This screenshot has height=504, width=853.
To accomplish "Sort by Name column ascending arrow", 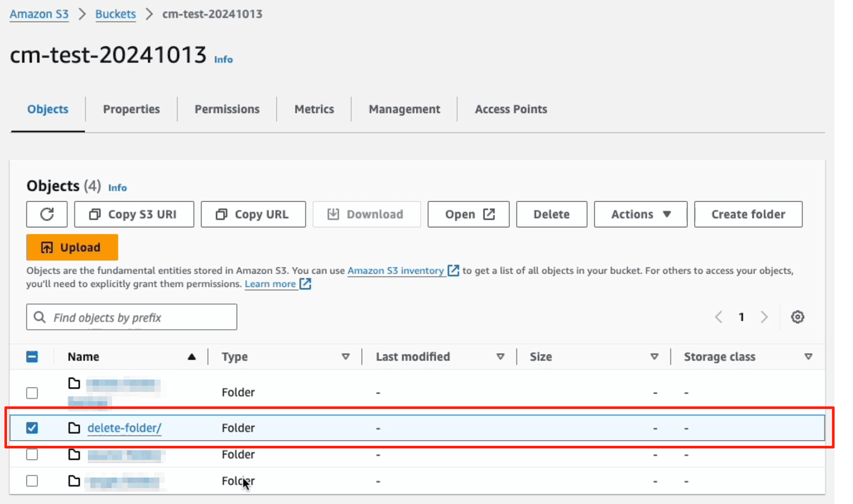I will click(x=191, y=356).
